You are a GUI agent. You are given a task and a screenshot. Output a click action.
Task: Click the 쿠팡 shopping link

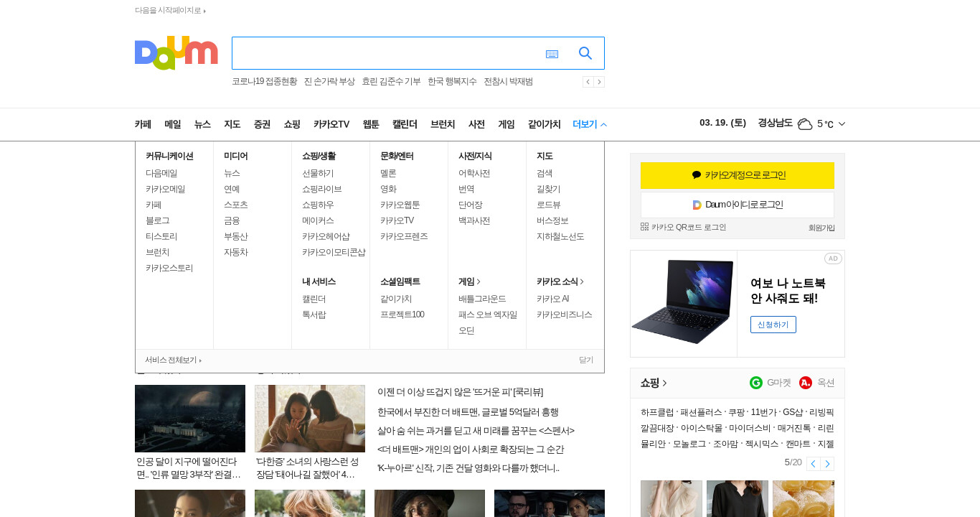pyautogui.click(x=735, y=412)
